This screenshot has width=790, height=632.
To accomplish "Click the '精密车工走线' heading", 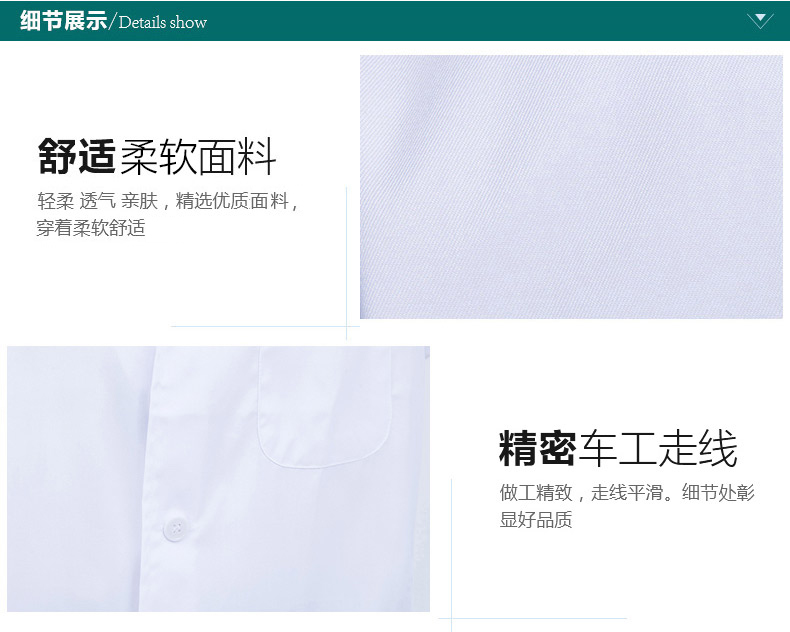I will pyautogui.click(x=618, y=448).
